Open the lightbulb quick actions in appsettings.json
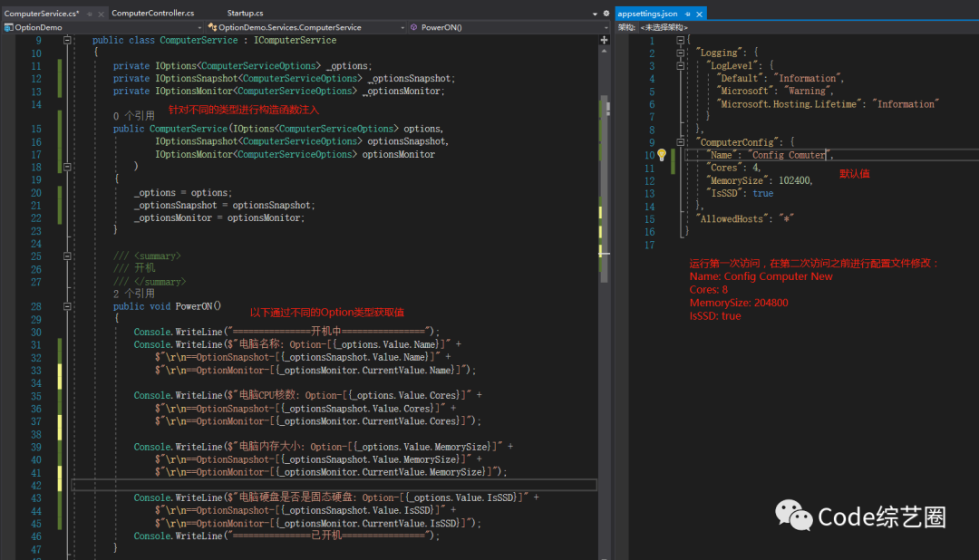 662,155
